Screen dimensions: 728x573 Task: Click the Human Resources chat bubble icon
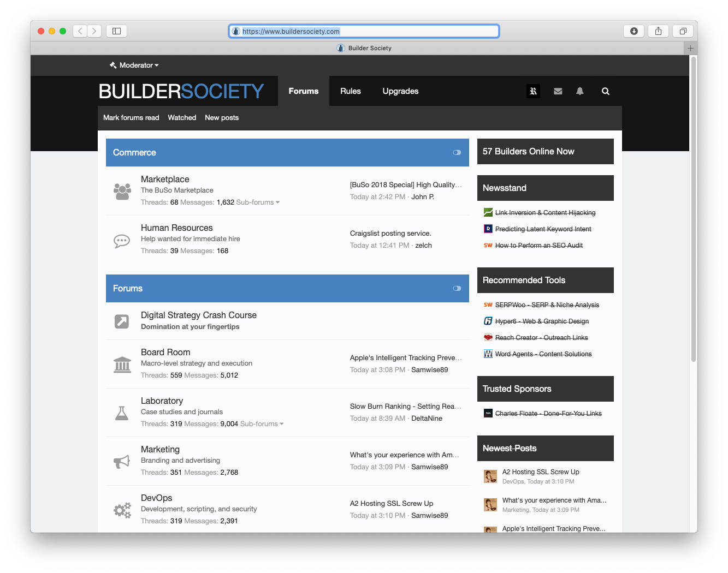click(x=122, y=241)
